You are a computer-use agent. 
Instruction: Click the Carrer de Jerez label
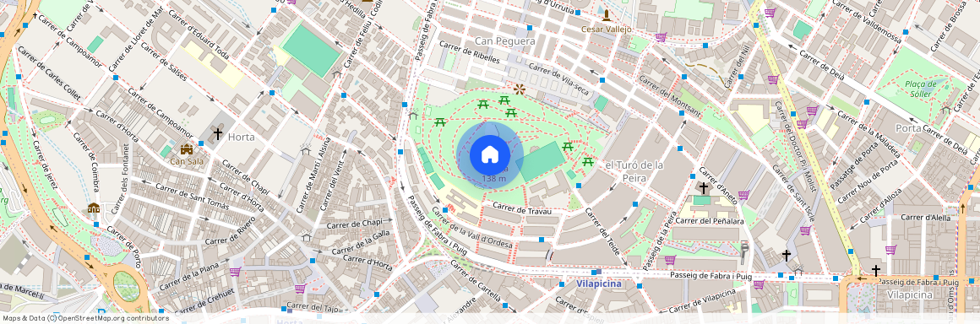[x=46, y=165]
